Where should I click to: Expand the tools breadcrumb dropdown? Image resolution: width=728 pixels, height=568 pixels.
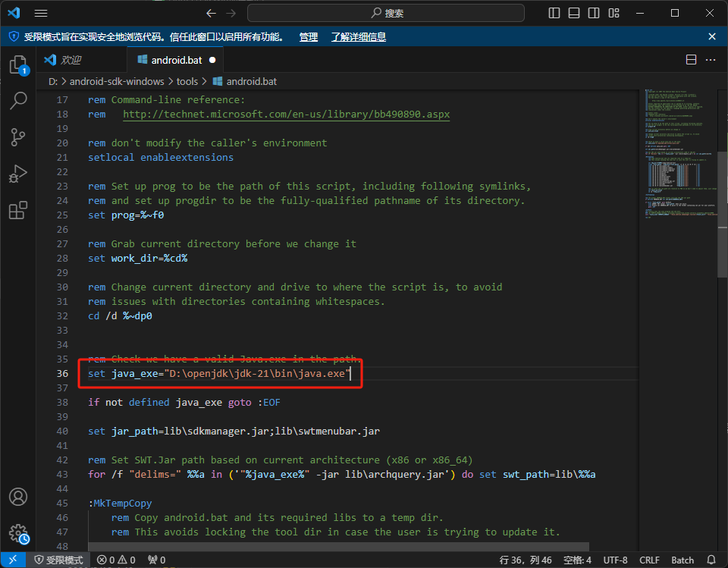click(x=187, y=81)
